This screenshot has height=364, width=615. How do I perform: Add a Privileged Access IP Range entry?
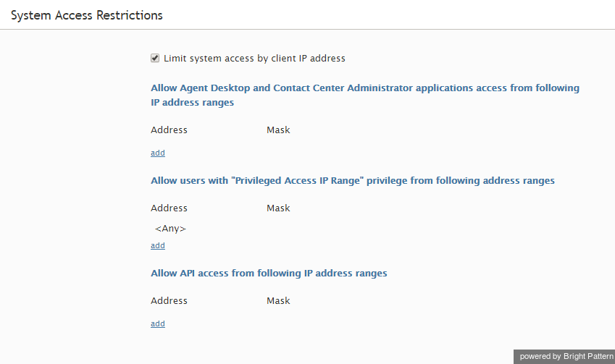[158, 245]
